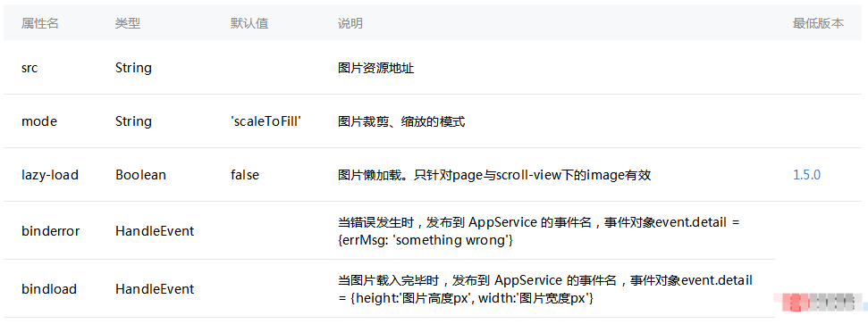868x324 pixels.
Task: Click the 属性名 column header
Action: (40, 23)
